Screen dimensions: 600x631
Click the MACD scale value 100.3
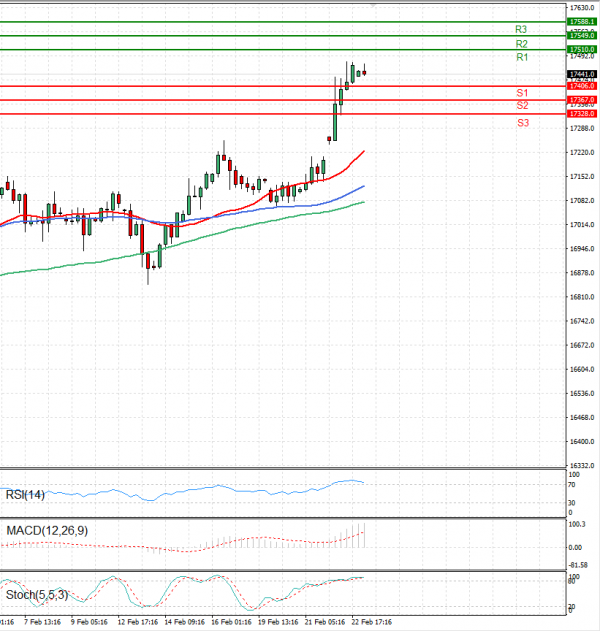tap(577, 524)
